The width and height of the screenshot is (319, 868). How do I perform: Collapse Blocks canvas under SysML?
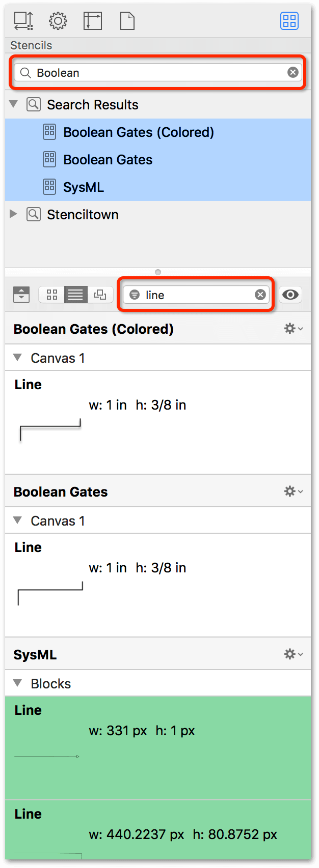pyautogui.click(x=18, y=683)
